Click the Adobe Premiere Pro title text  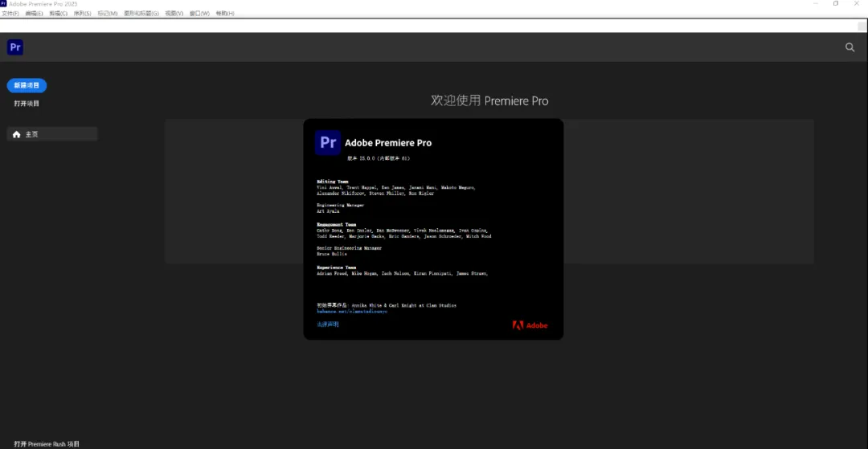(388, 143)
